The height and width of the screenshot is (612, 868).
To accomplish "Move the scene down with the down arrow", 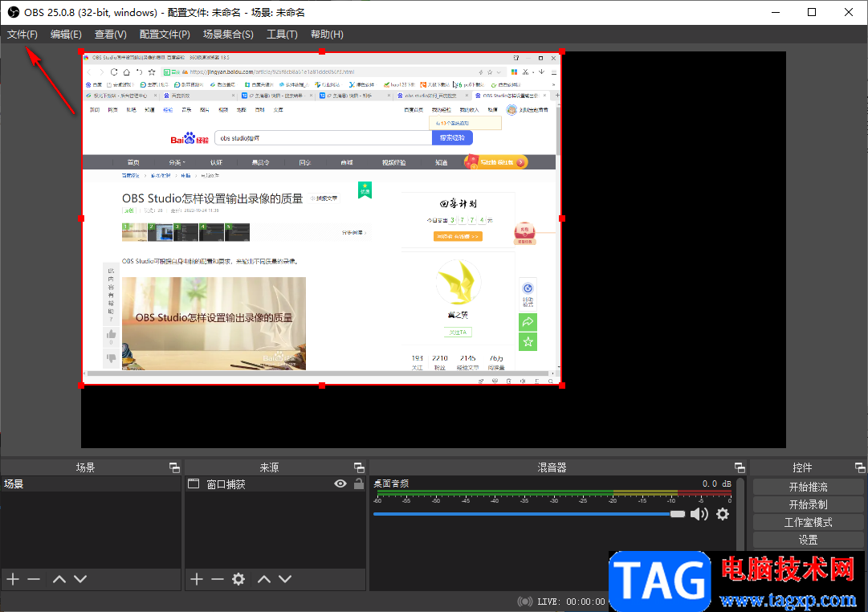I will click(80, 579).
